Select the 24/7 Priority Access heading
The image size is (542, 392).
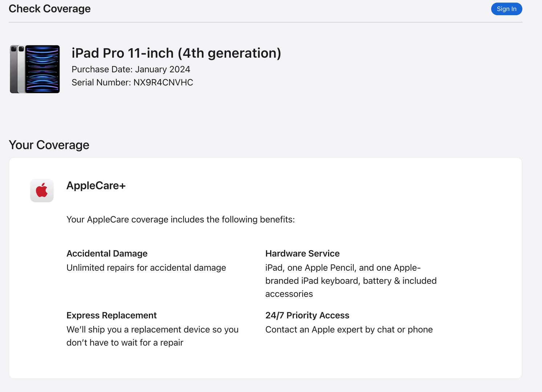(307, 315)
